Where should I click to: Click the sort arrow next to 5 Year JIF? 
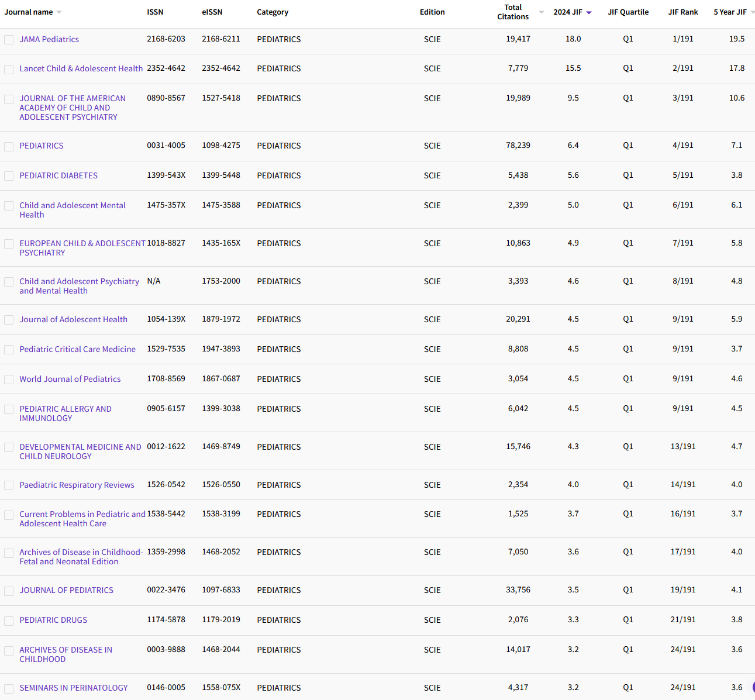coord(752,12)
